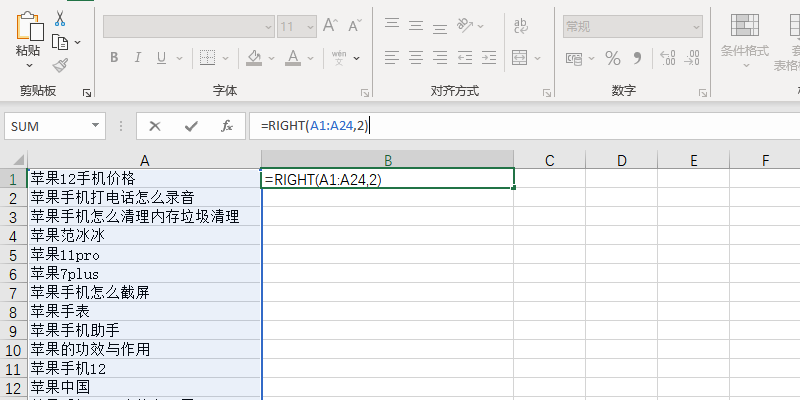Click the Align Left icon
This screenshot has width=800, height=400.
[x=392, y=58]
